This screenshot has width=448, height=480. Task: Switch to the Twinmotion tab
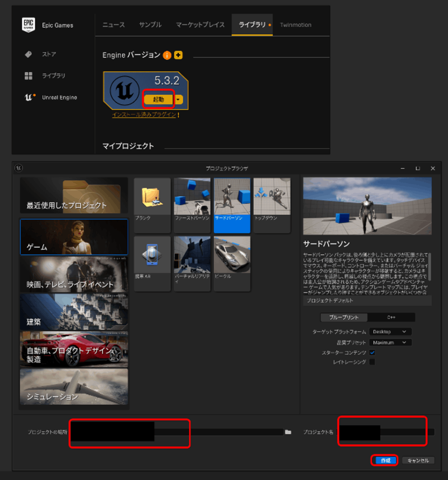pos(296,25)
